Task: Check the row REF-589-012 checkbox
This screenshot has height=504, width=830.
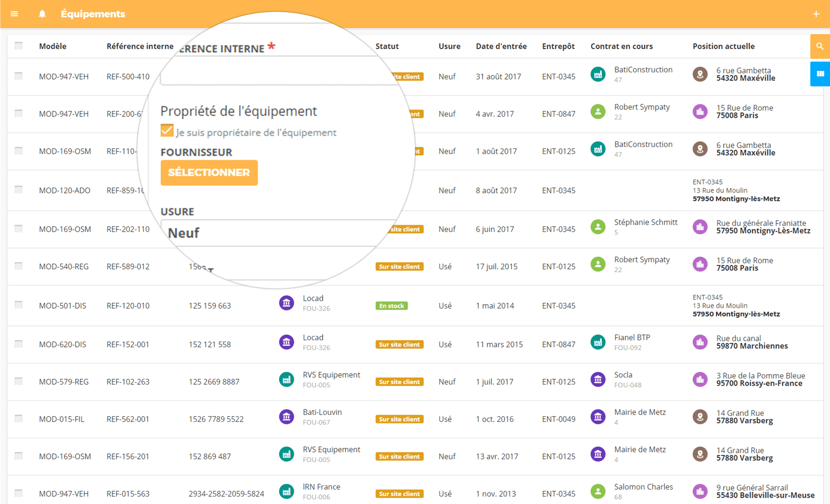Action: [19, 266]
